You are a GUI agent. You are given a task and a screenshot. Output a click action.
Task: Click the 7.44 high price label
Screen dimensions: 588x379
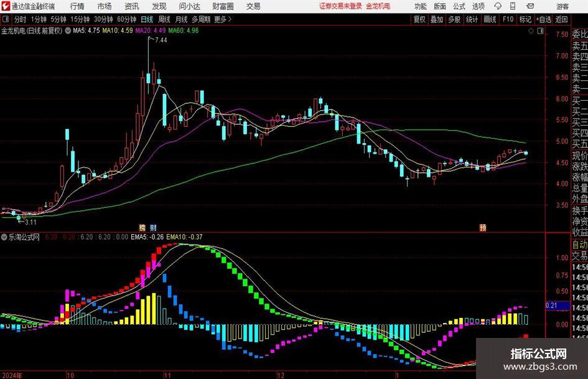click(161, 40)
